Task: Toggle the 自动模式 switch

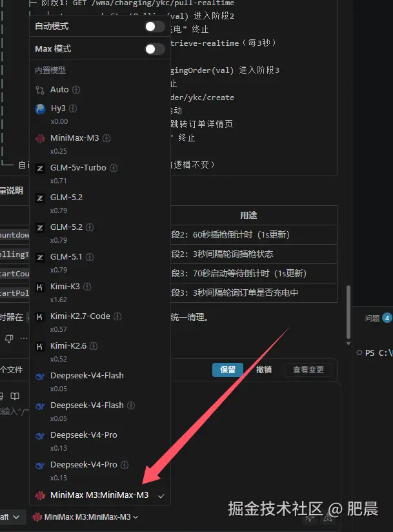Action: (x=155, y=26)
